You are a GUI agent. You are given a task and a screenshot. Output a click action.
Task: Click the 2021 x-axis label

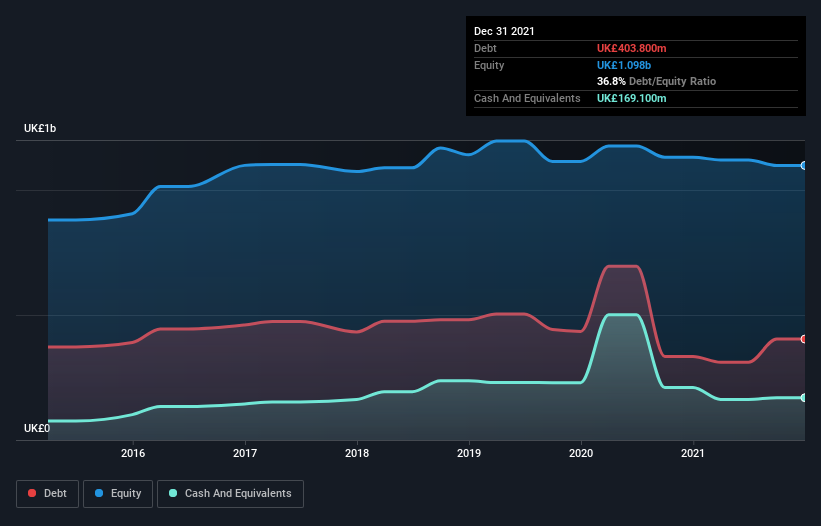point(693,453)
